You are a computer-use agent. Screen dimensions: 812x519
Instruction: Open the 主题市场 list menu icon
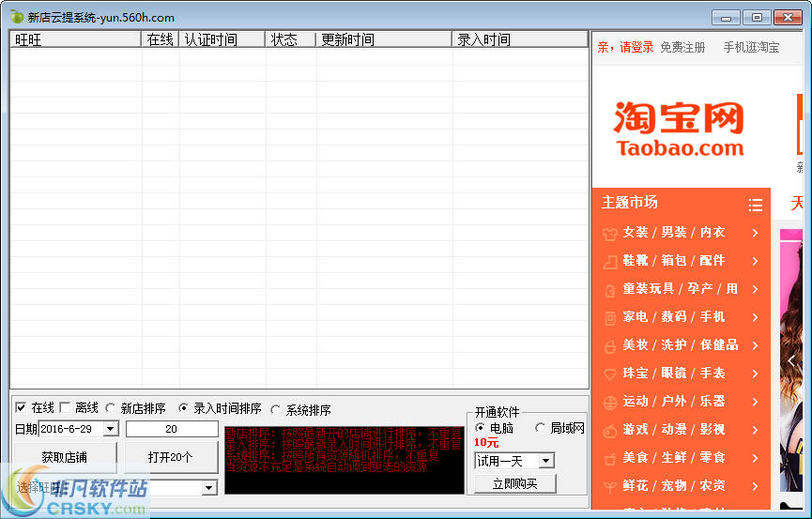tap(755, 205)
